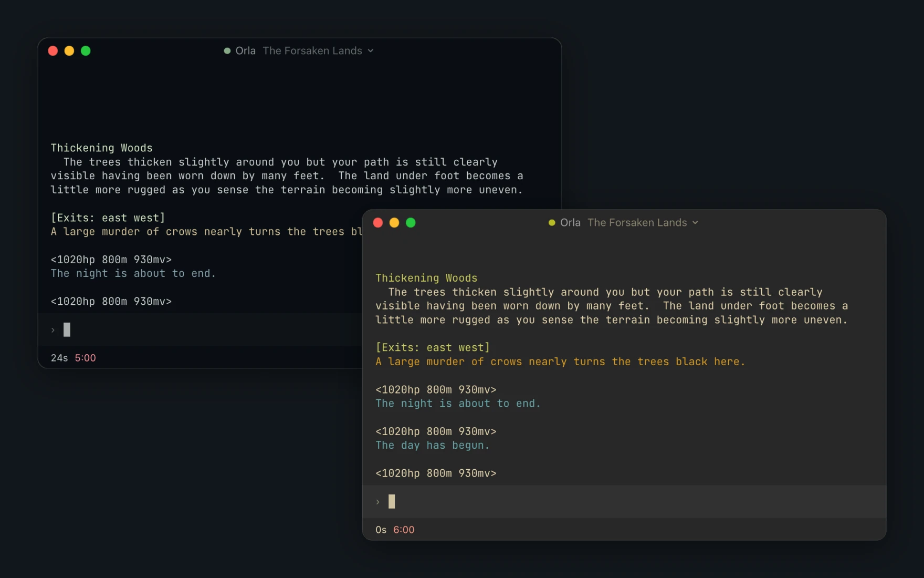Click green connection status dot in back window
Viewport: 924px width, 578px height.
point(227,51)
